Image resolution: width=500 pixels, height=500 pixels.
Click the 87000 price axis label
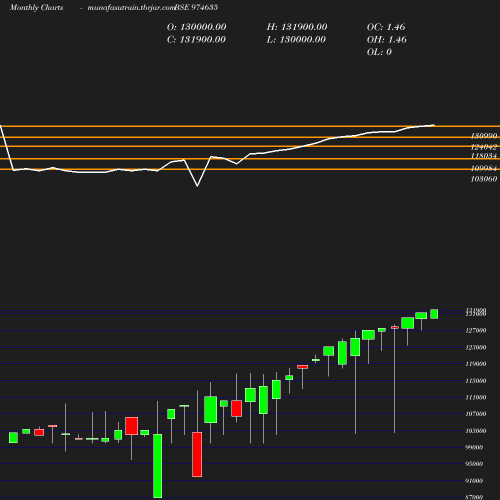(x=474, y=497)
